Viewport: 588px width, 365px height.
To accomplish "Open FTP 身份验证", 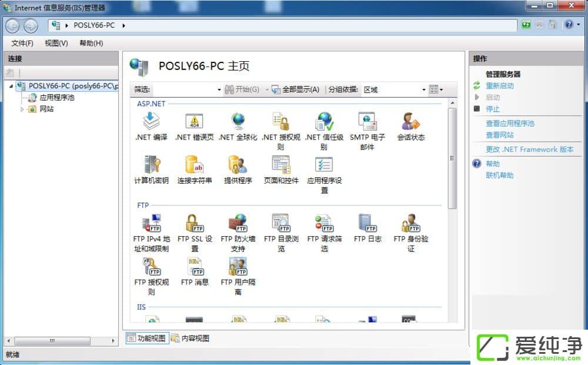I will [x=411, y=233].
